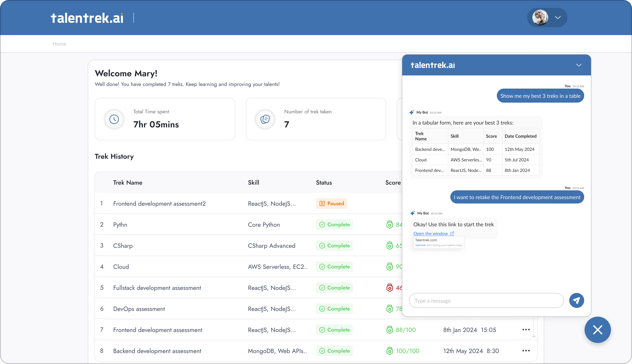Viewport: 632px width, 364px height.
Task: Collapse the chat panel using header chevron
Action: [579, 65]
